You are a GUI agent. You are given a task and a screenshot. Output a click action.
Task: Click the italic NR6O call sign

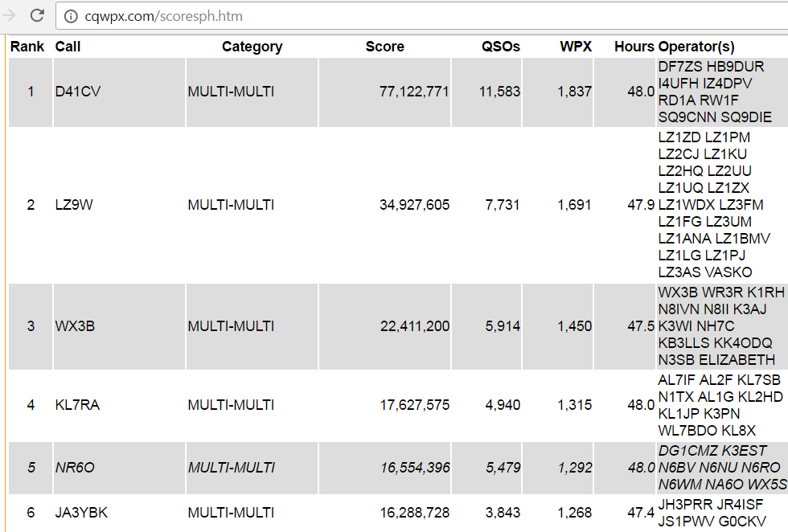(x=76, y=468)
